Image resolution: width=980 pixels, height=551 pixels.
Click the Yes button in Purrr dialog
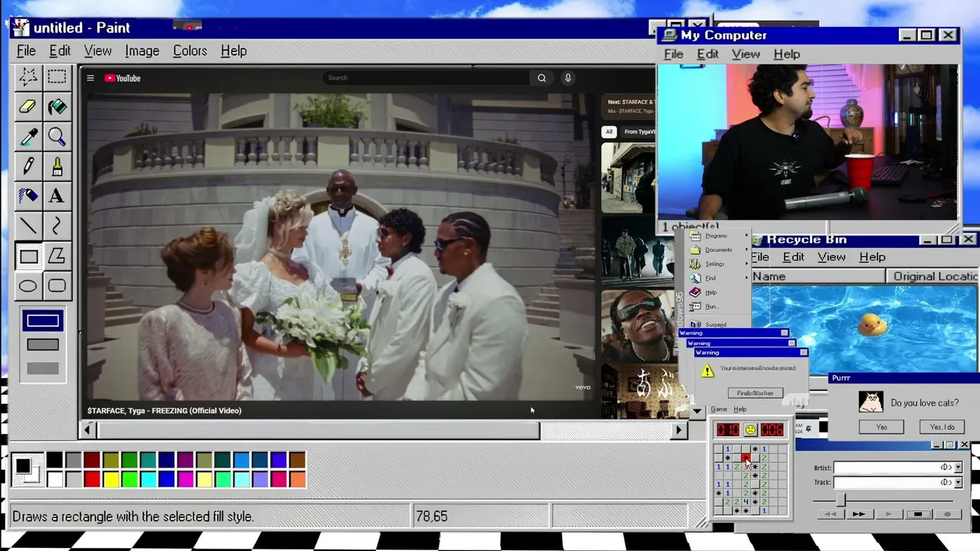(881, 427)
